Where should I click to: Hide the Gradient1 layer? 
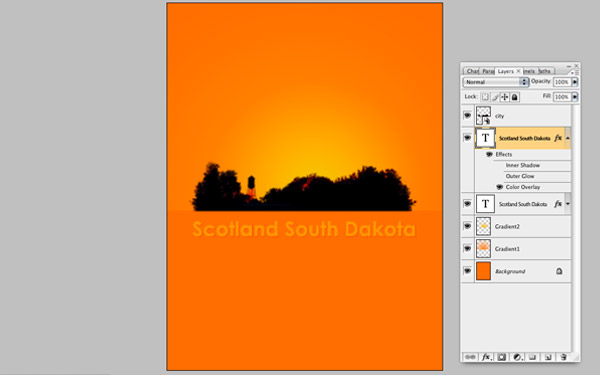pyautogui.click(x=467, y=248)
